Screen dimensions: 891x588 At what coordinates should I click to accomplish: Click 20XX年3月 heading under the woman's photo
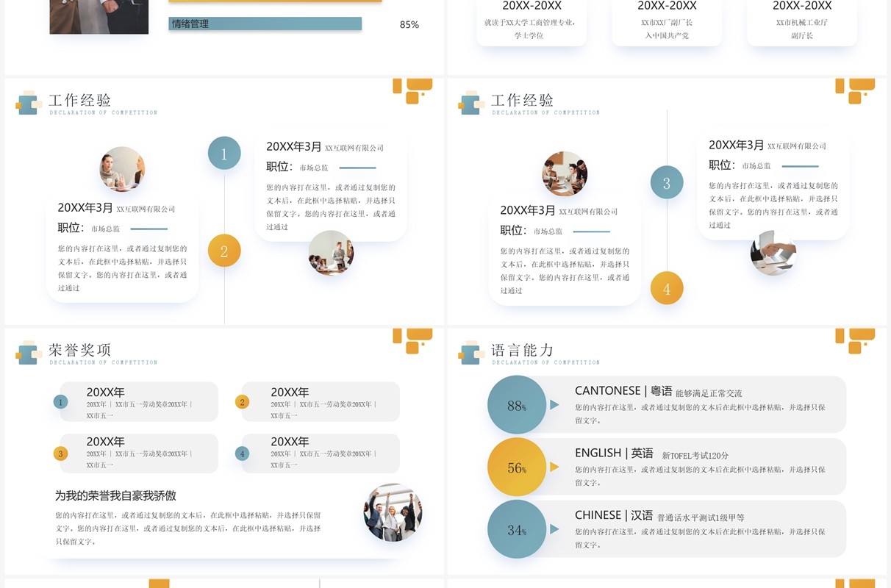[x=85, y=207]
